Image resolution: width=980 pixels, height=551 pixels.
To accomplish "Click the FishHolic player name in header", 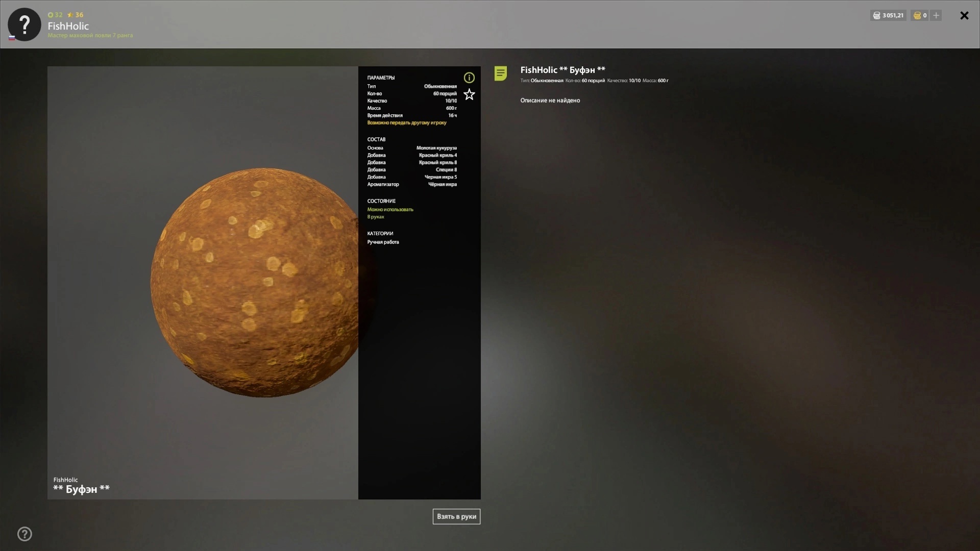I will [x=68, y=26].
